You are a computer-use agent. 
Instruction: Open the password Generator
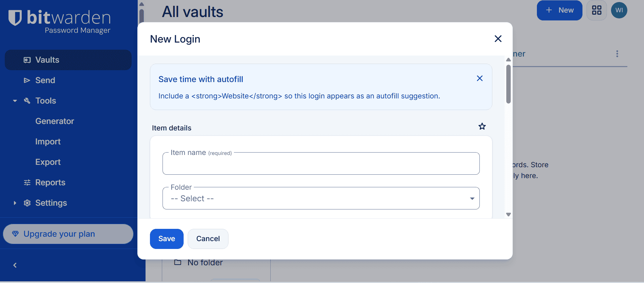point(55,121)
